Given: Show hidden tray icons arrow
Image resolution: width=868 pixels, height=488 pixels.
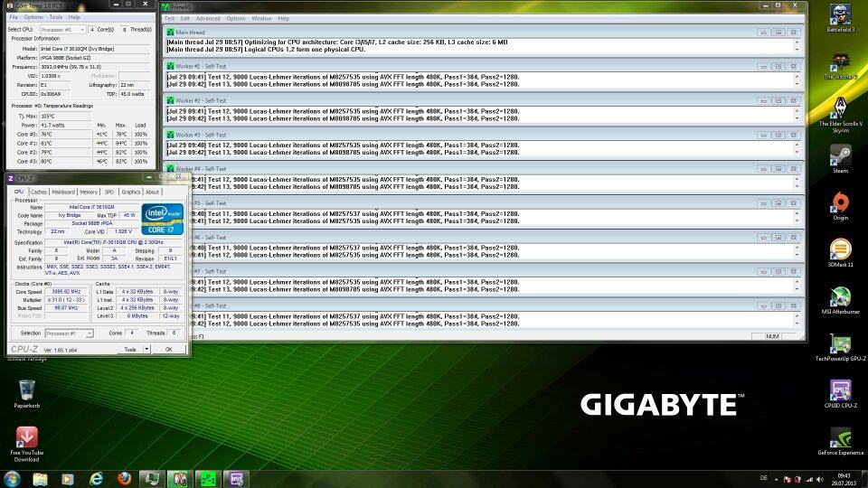Looking at the screenshot, I should point(776,479).
